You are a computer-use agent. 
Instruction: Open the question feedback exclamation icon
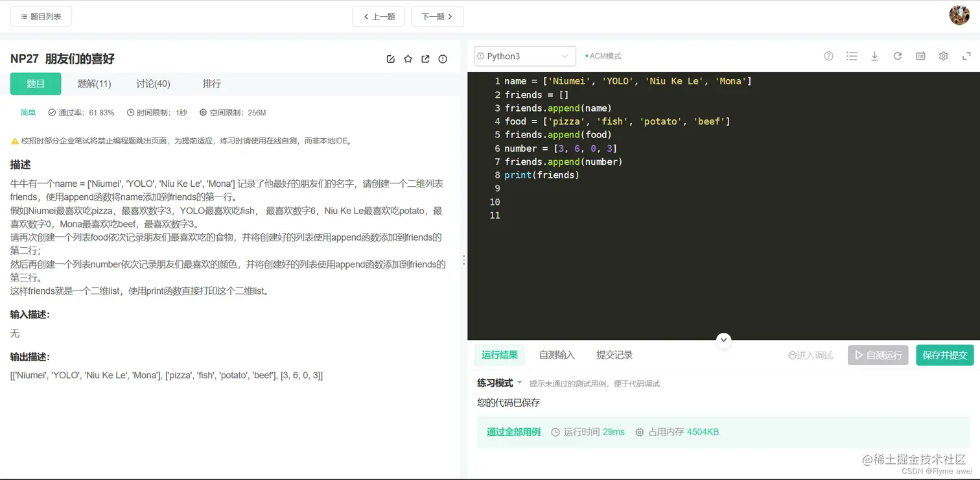pyautogui.click(x=442, y=58)
